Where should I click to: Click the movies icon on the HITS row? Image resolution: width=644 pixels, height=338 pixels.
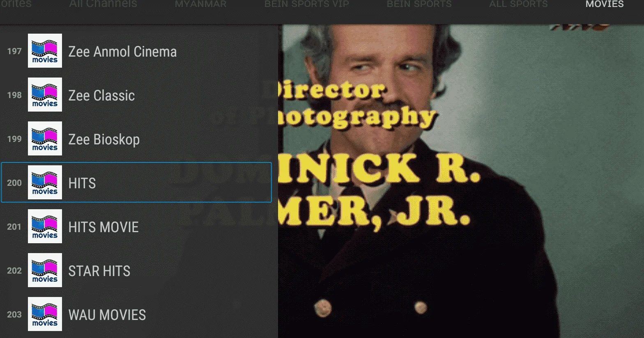(x=45, y=183)
